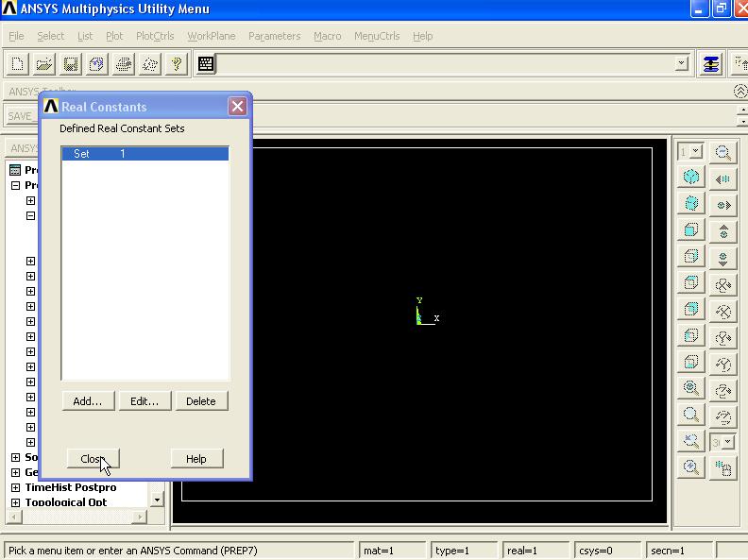Click the main menu horizontal scroll left arrow
The width and height of the screenshot is (748, 560).
coord(15,517)
